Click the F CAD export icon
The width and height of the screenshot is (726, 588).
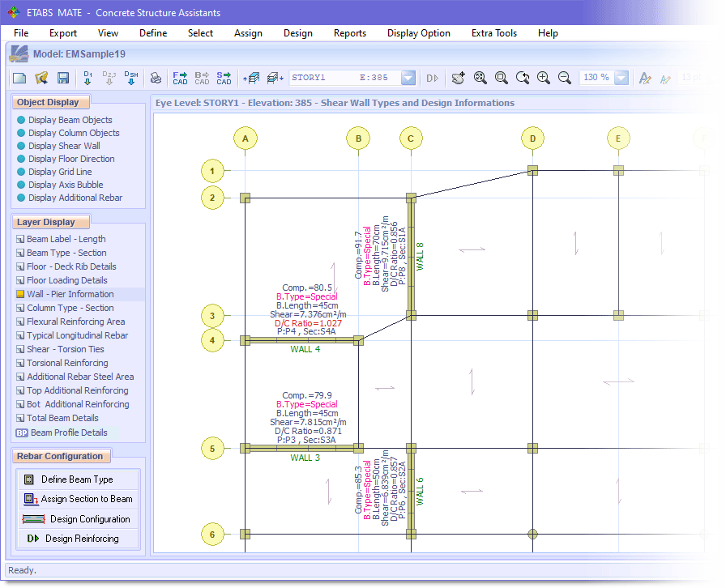coord(180,78)
